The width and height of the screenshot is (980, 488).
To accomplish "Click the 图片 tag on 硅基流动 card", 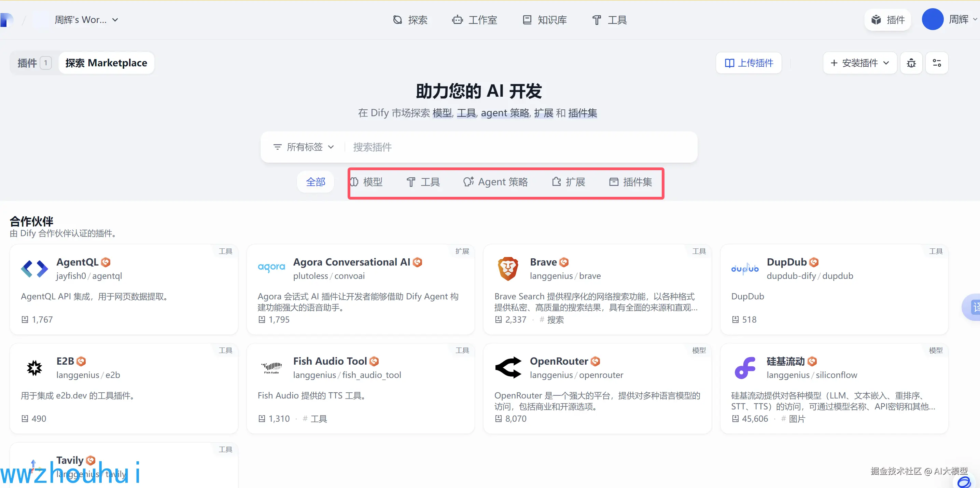I will [793, 419].
